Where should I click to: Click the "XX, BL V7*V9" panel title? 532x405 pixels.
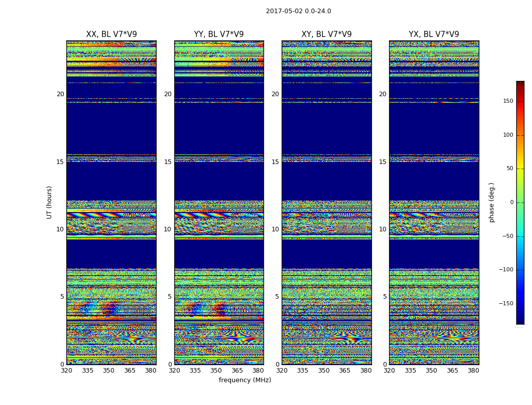111,34
